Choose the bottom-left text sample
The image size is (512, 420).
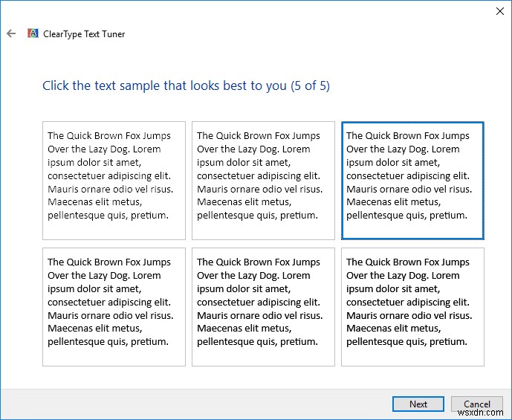click(x=114, y=307)
